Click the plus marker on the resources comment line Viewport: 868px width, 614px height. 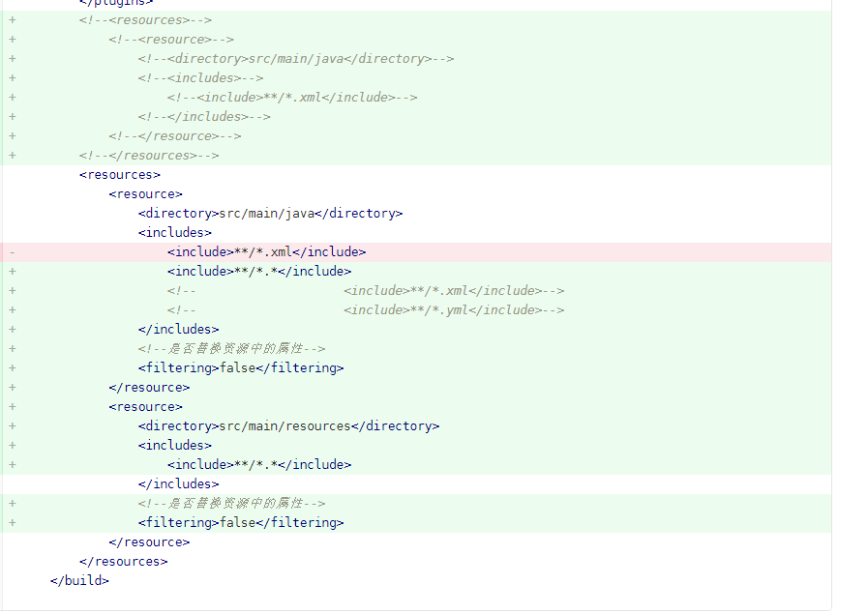(x=12, y=19)
